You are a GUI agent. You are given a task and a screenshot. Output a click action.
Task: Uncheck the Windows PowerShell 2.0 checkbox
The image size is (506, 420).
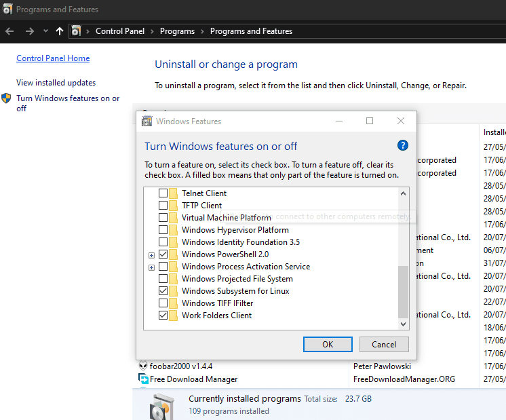tap(163, 254)
